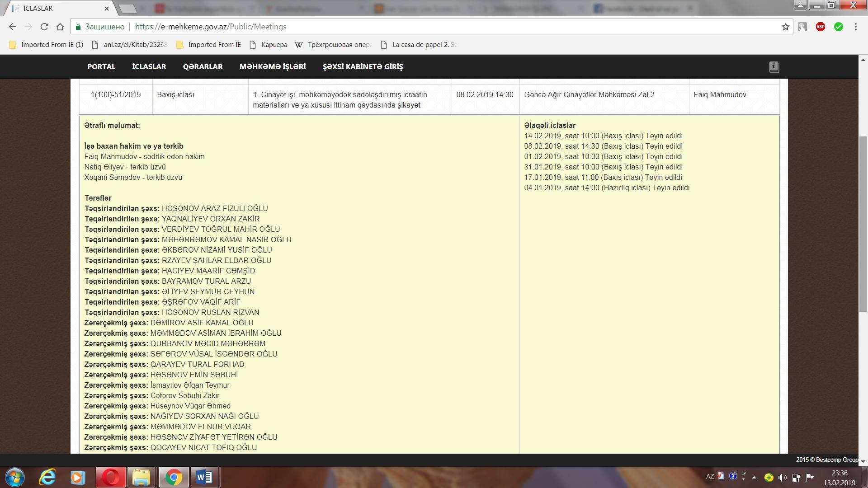Open Internet Explorer from the taskbar
Image resolution: width=868 pixels, height=488 pixels.
pyautogui.click(x=47, y=477)
